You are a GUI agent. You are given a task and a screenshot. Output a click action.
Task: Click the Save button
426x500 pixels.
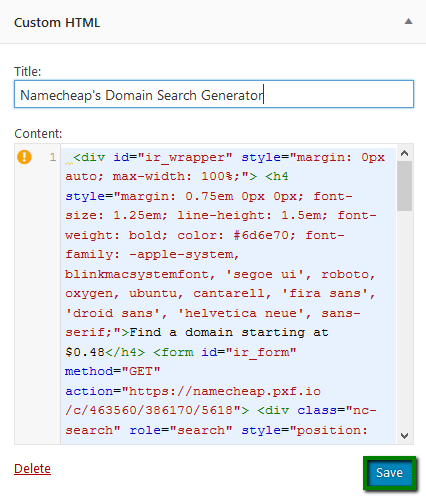point(389,473)
